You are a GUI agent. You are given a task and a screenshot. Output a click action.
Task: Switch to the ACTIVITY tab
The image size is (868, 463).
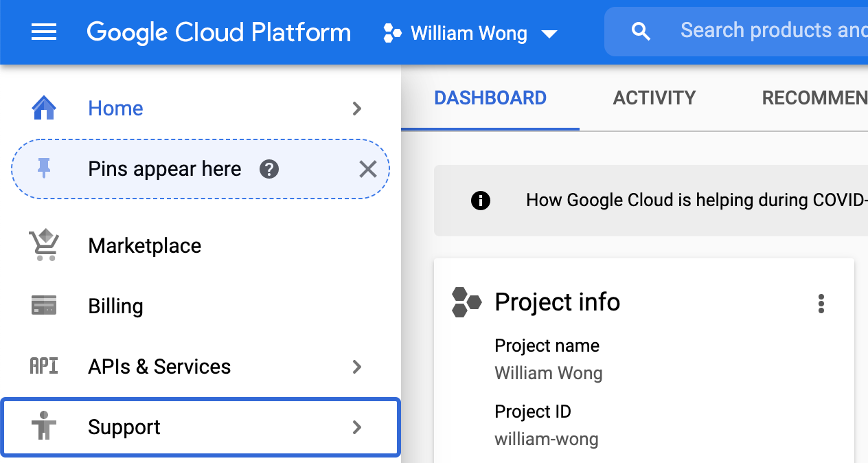[654, 98]
